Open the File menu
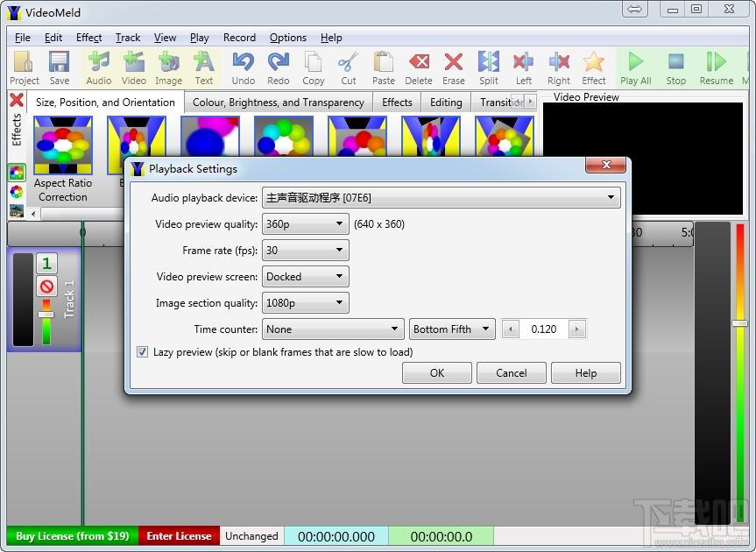756x552 pixels. click(x=22, y=38)
